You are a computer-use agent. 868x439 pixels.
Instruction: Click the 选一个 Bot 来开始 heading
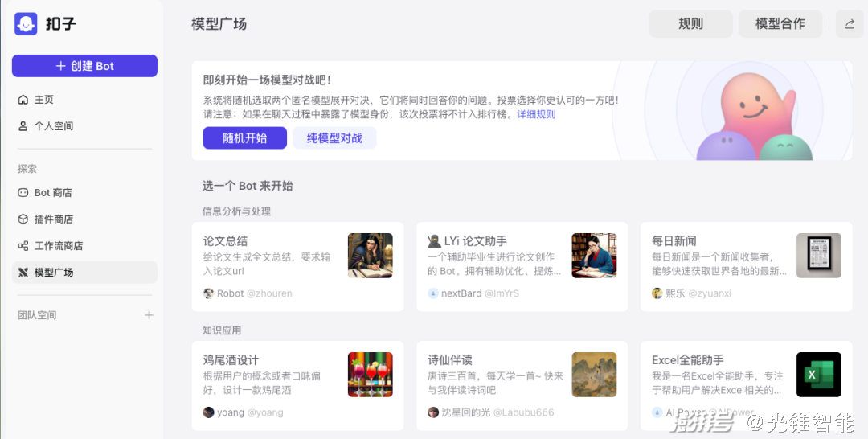(x=248, y=186)
